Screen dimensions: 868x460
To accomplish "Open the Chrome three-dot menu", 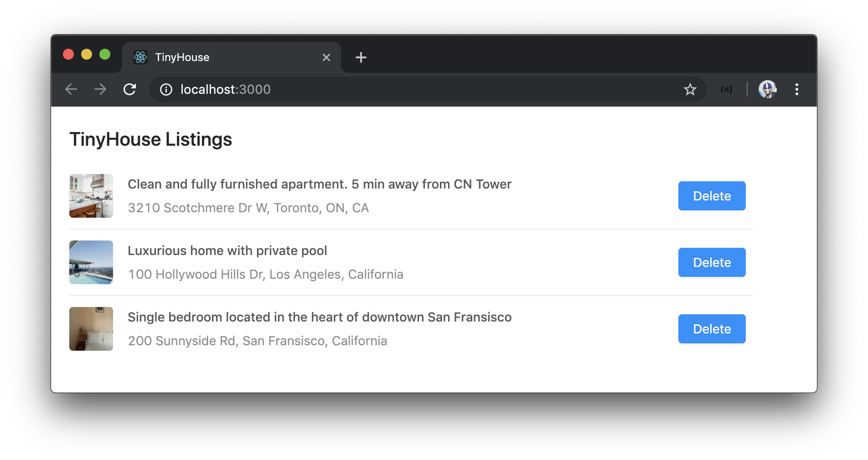I will [x=797, y=89].
